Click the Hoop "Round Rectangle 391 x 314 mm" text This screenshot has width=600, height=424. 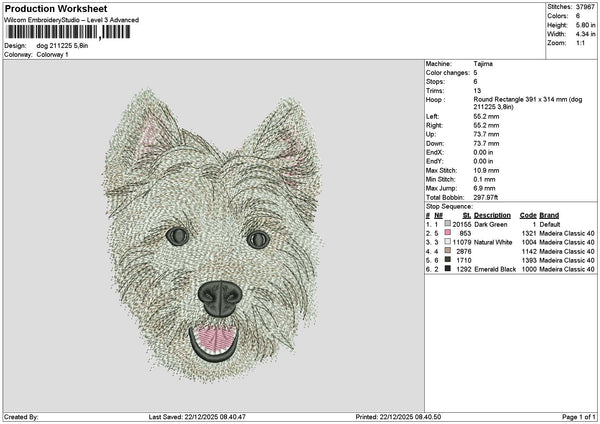click(x=518, y=99)
